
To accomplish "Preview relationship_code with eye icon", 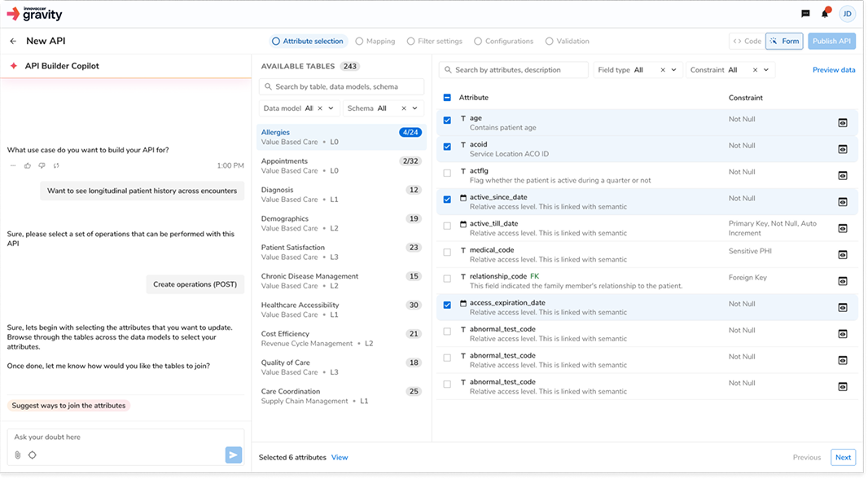I will 843,281.
